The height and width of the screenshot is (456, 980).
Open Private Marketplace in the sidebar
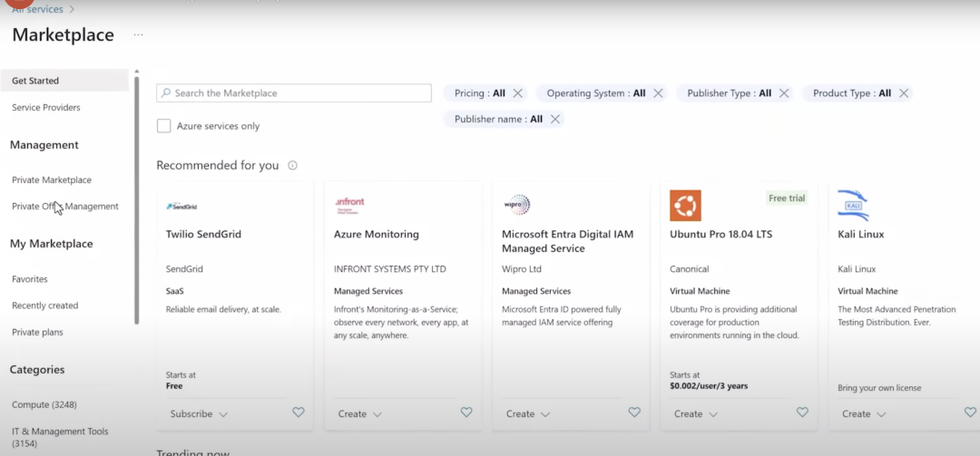[x=52, y=180]
